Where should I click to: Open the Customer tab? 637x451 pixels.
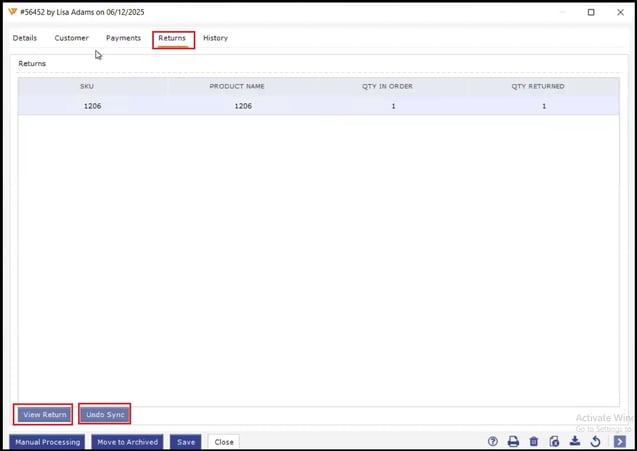[72, 38]
